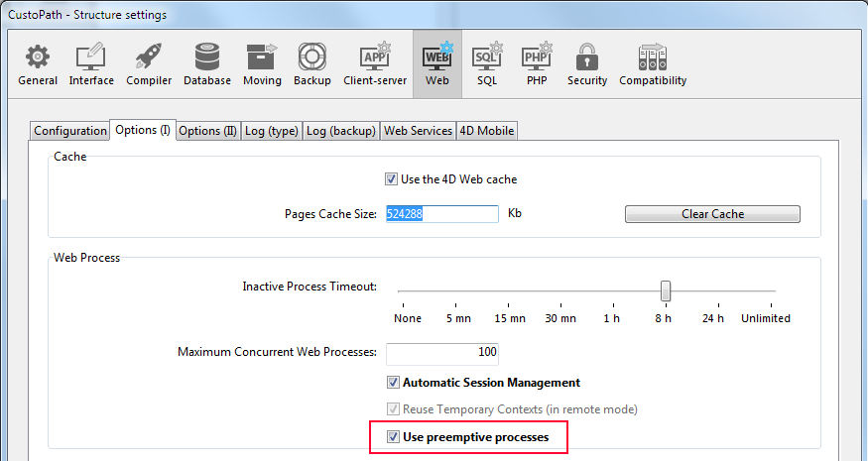Open the Database settings page
Viewport: 868px width, 461px height.
(x=207, y=64)
